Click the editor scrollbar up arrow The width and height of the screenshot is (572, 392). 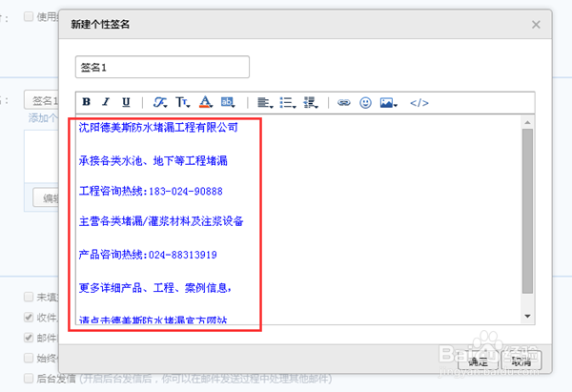coord(527,122)
